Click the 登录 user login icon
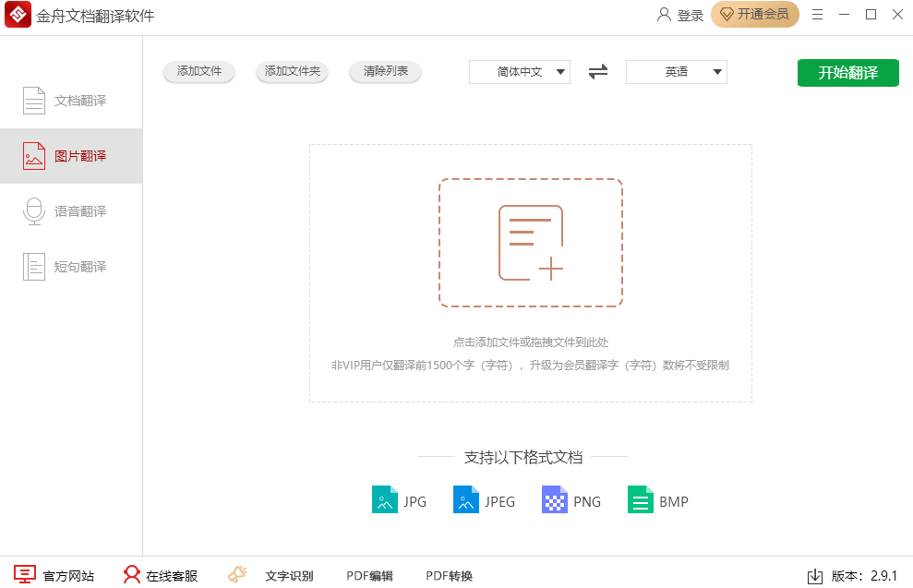The height and width of the screenshot is (588, 913). 665,15
